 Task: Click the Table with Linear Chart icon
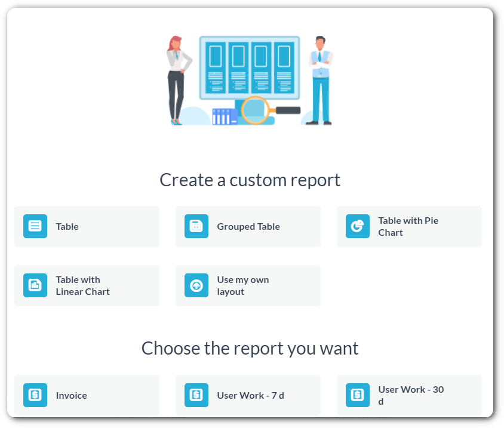[35, 285]
